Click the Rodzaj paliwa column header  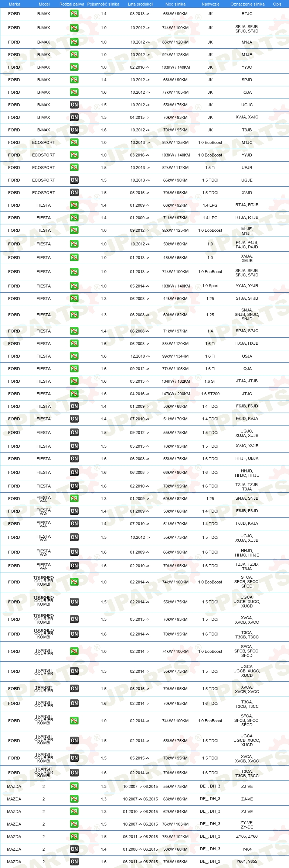pos(72,4)
